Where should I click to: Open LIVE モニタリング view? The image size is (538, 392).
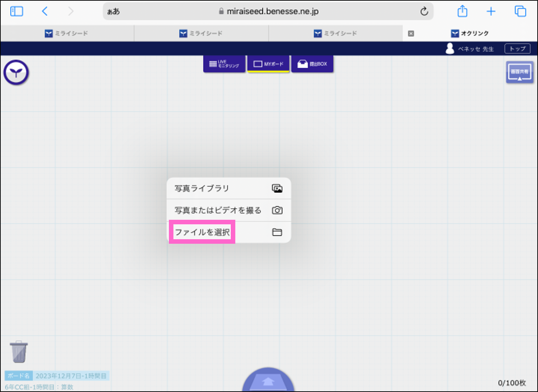point(224,64)
